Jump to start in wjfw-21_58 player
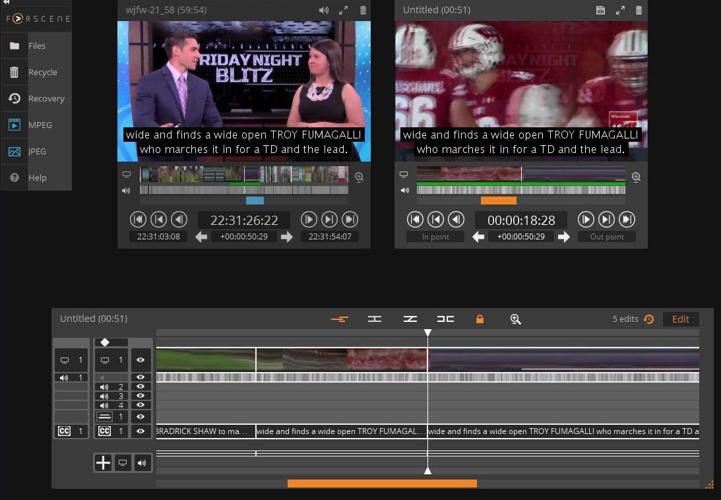721x500 pixels. 138,219
